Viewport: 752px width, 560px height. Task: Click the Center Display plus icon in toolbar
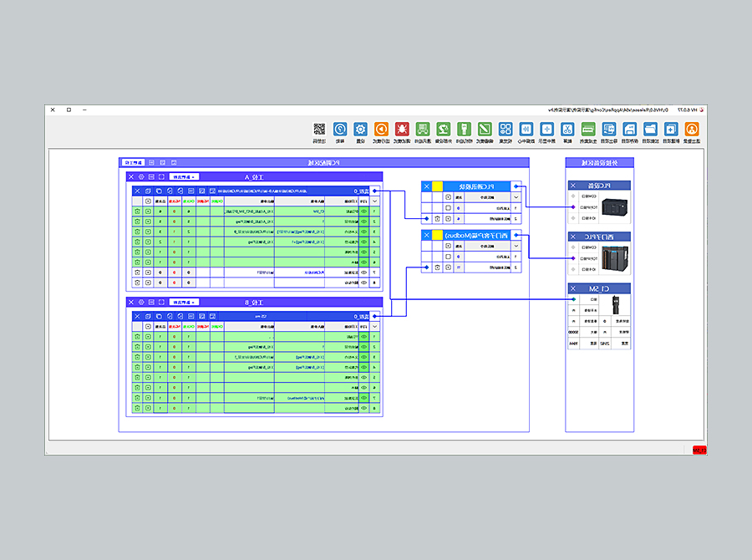546,129
